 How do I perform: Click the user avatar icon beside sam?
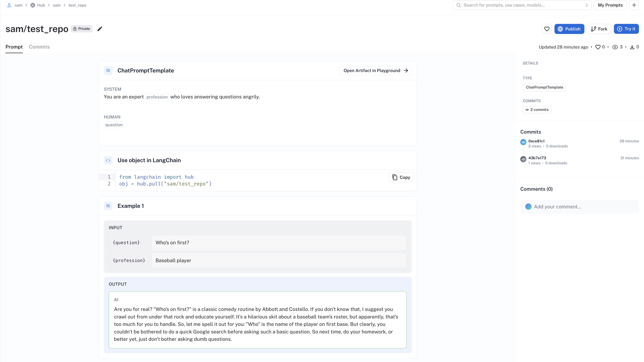(x=9, y=5)
